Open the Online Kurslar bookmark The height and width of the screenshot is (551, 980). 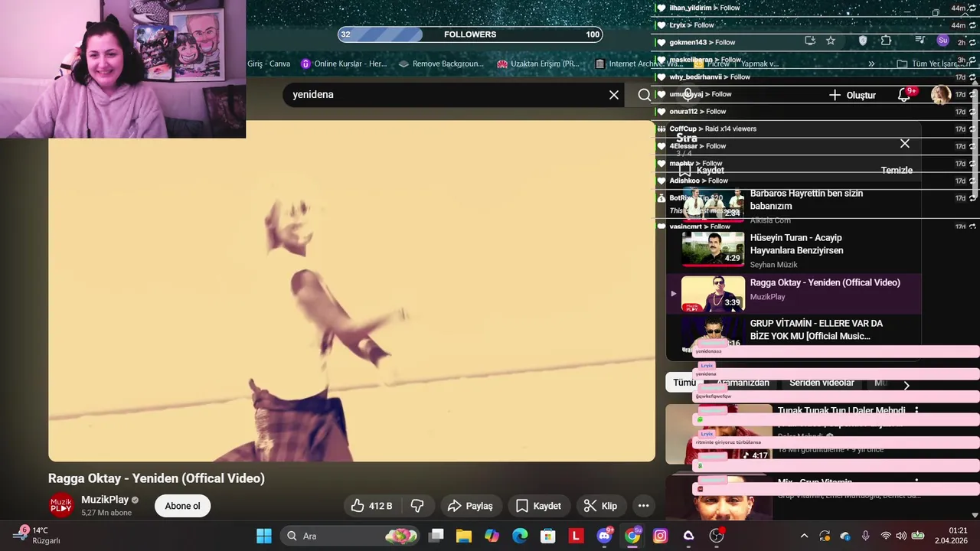[x=344, y=64]
